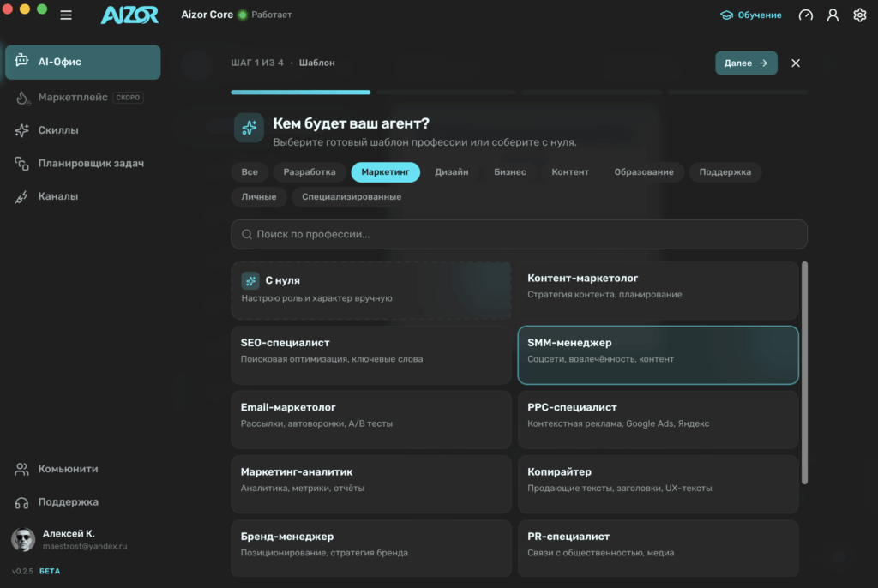Choose the PPC-специалист template
Image resolution: width=878 pixels, height=588 pixels.
658,419
